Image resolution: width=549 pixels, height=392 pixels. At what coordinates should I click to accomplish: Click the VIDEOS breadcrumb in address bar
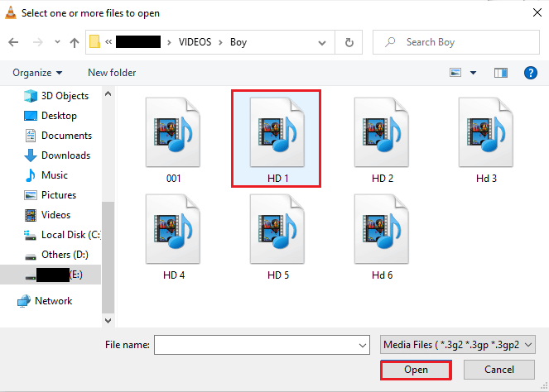(x=195, y=42)
